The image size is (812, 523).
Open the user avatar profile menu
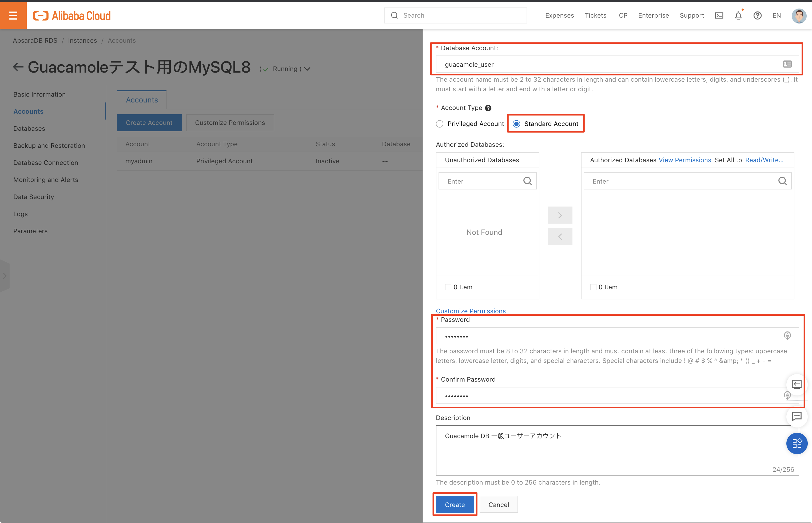(x=799, y=16)
